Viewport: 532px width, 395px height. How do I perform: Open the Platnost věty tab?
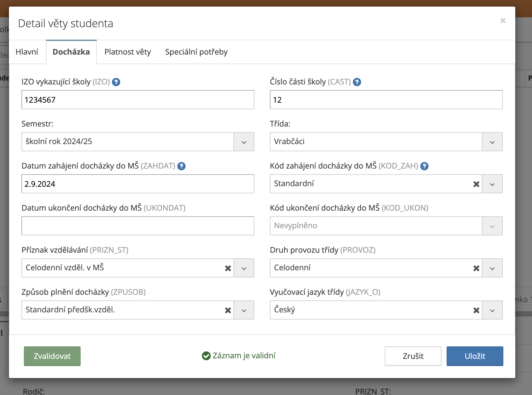pos(128,52)
